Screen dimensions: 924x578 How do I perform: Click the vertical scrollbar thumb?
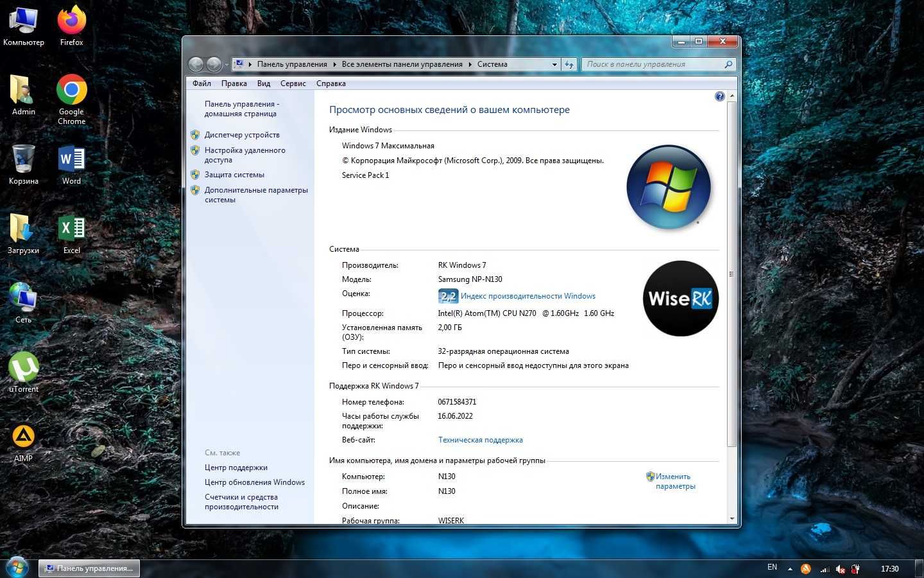(x=732, y=274)
